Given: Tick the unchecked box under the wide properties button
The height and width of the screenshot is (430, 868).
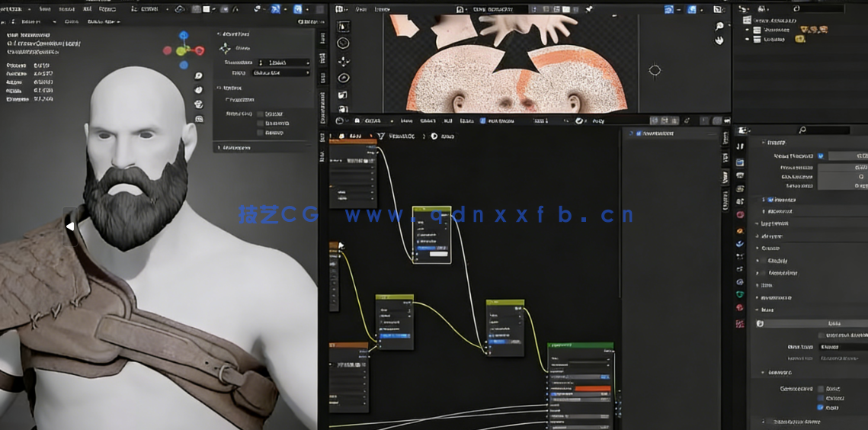Looking at the screenshot, I should tap(821, 335).
